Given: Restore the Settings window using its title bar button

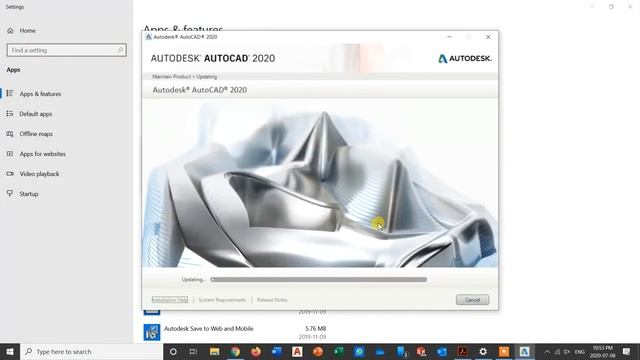Looking at the screenshot, I should [x=611, y=7].
